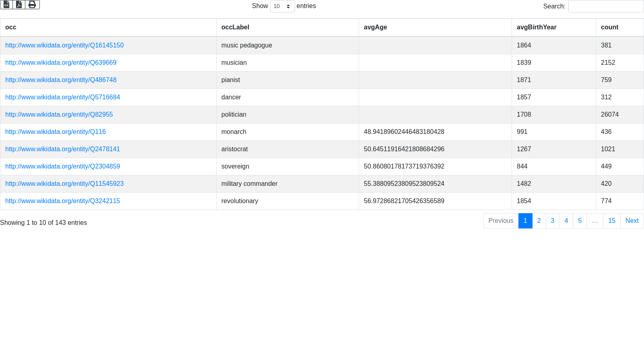Sort table by avgAge column
This screenshot has width=644, height=362.
(375, 27)
